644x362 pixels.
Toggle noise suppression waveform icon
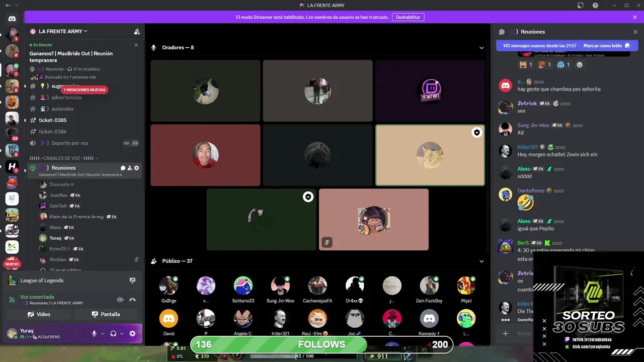click(x=120, y=300)
